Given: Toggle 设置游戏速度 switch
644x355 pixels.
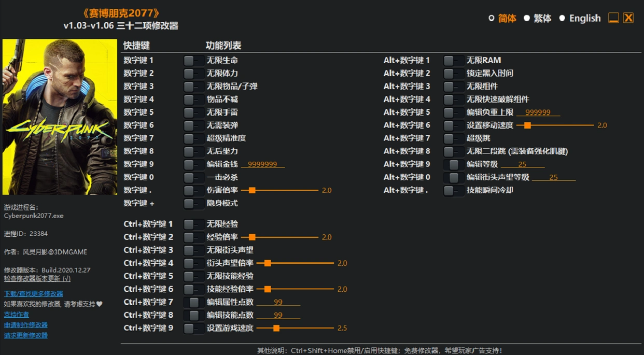Looking at the screenshot, I should coord(193,328).
